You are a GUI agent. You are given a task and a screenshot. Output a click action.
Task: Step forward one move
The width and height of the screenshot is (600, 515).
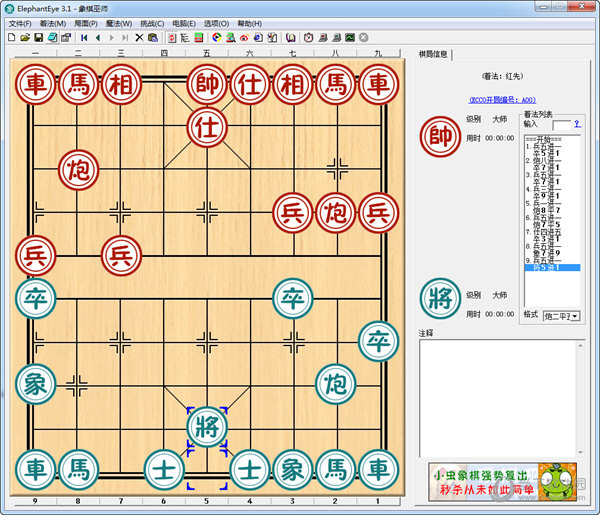click(x=111, y=37)
